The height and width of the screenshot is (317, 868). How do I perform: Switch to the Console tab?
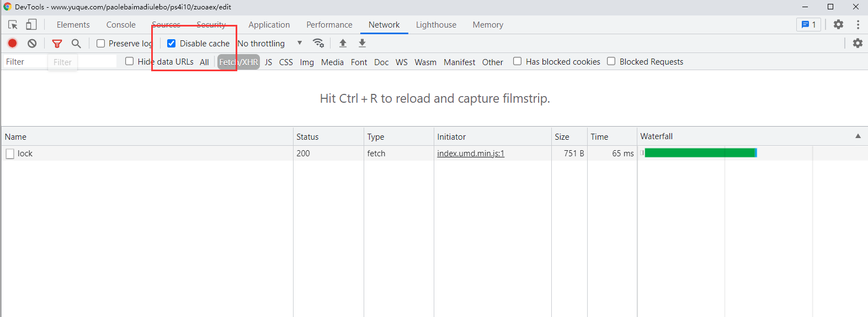click(121, 25)
